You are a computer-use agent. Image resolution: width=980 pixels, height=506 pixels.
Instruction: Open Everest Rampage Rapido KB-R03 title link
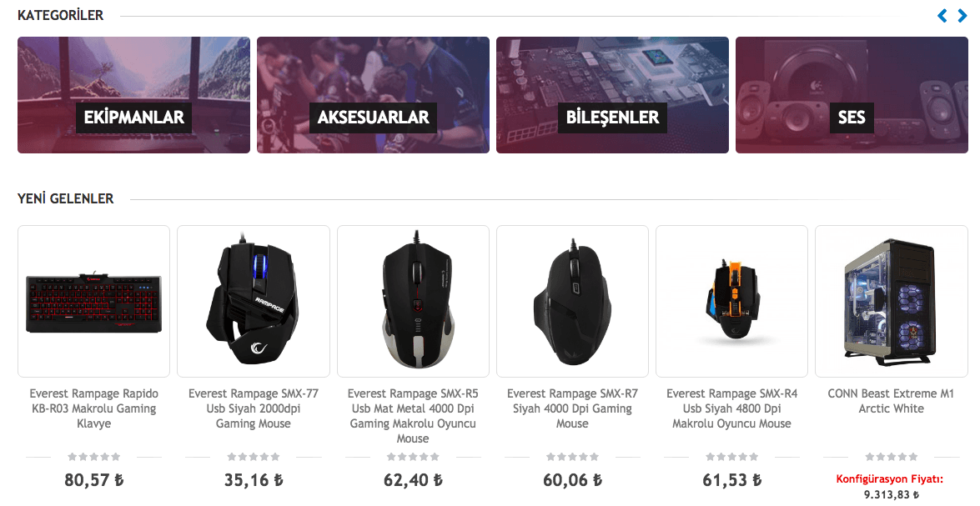coord(93,408)
